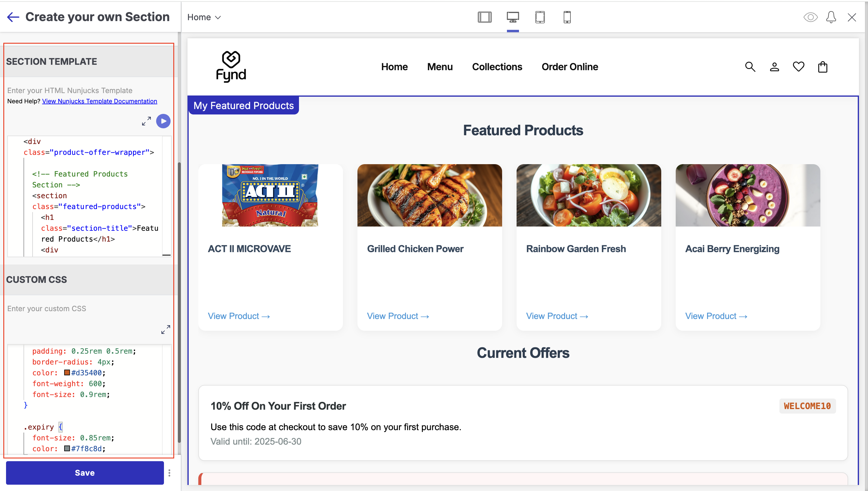The height and width of the screenshot is (491, 868).
Task: Click ACT II popcorn product image
Action: tap(270, 195)
